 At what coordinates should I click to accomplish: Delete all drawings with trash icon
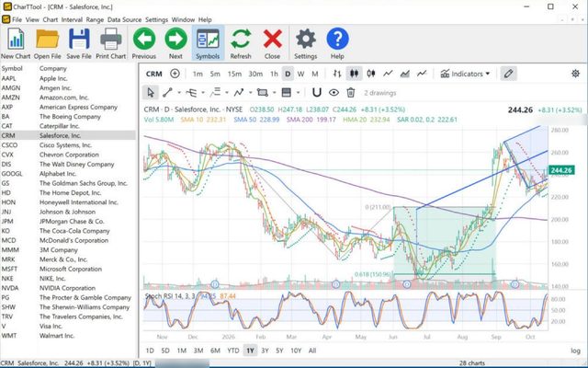point(351,92)
